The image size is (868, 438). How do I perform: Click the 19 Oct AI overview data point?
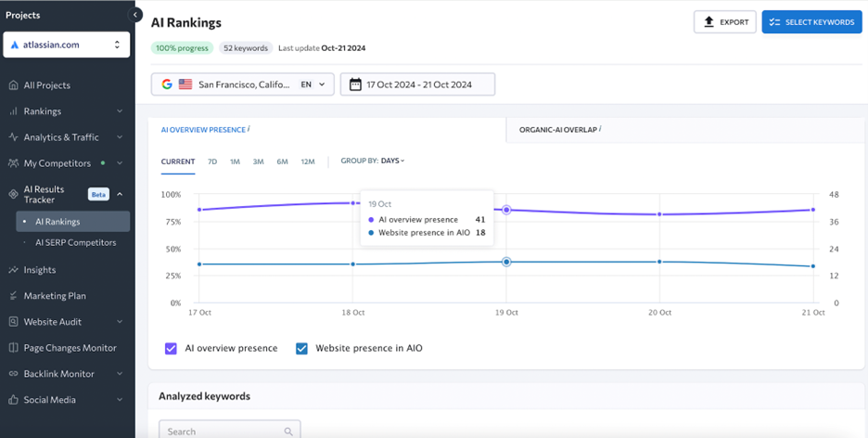(x=506, y=210)
